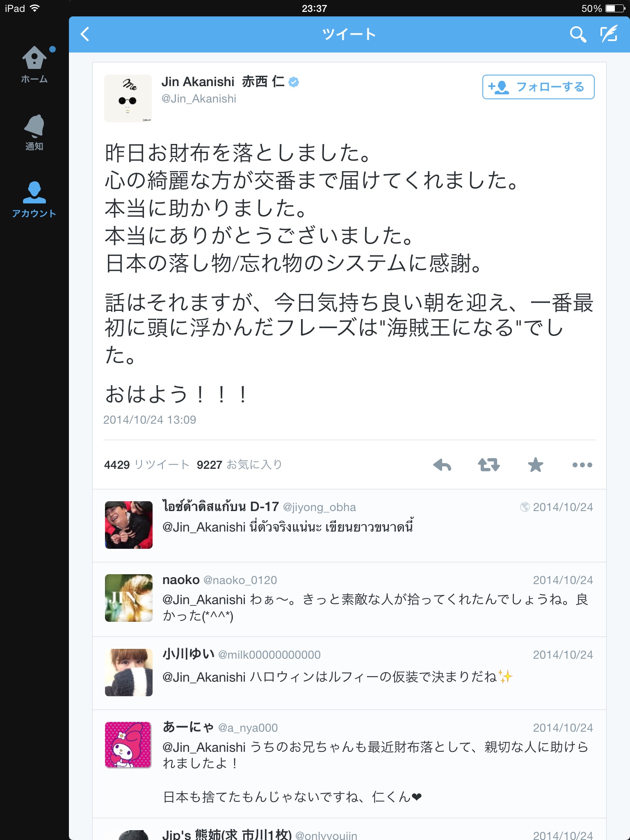Compose a new tweet

pyautogui.click(x=609, y=34)
